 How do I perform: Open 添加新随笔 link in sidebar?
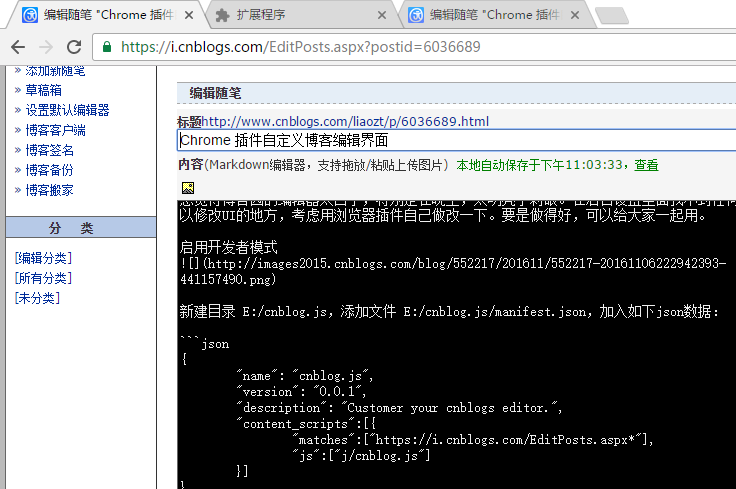[x=55, y=71]
